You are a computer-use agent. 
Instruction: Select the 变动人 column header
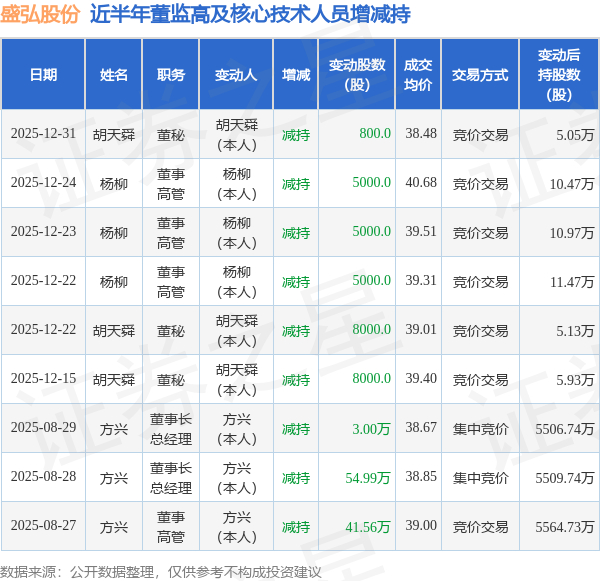click(x=236, y=75)
